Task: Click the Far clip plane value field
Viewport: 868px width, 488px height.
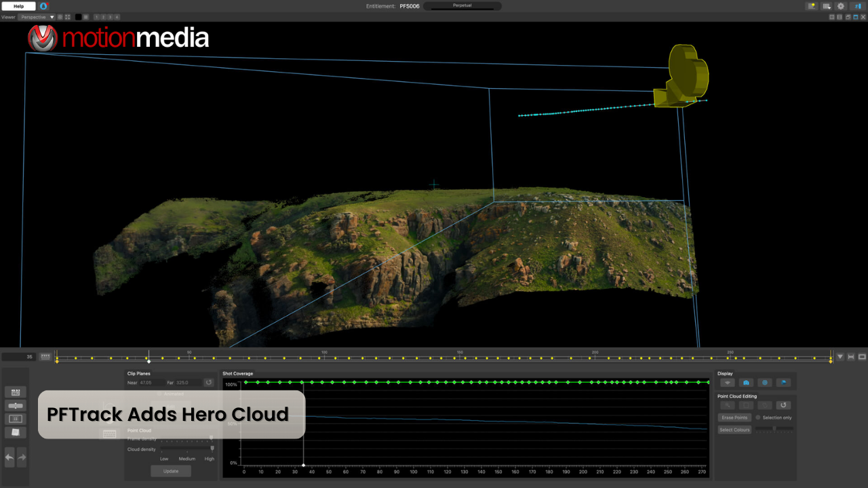Action: pyautogui.click(x=189, y=382)
